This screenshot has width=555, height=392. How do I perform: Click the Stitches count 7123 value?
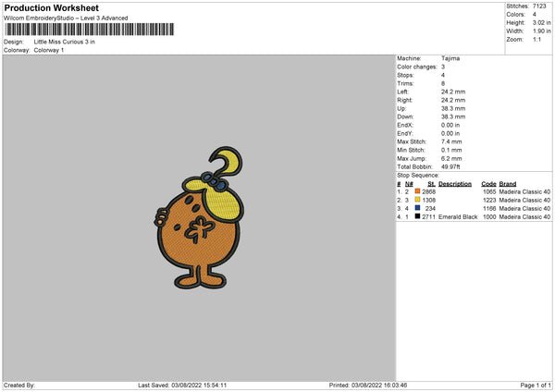(539, 6)
